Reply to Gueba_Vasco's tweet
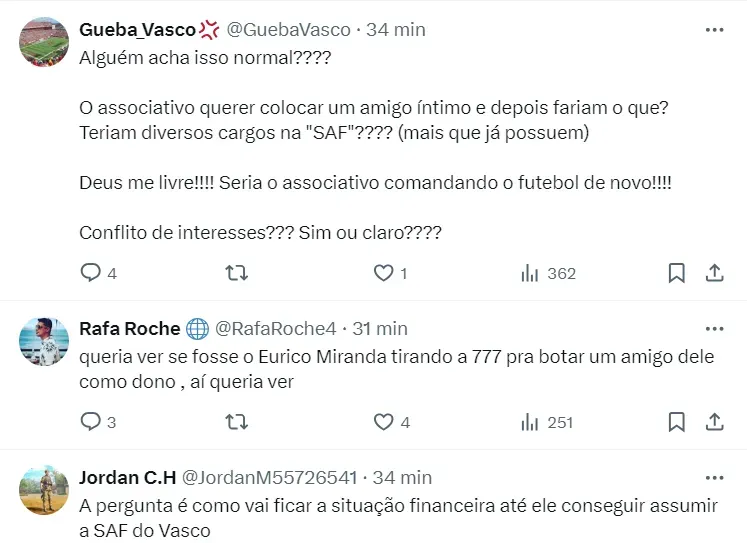Image resolution: width=747 pixels, height=543 pixels. [x=91, y=273]
